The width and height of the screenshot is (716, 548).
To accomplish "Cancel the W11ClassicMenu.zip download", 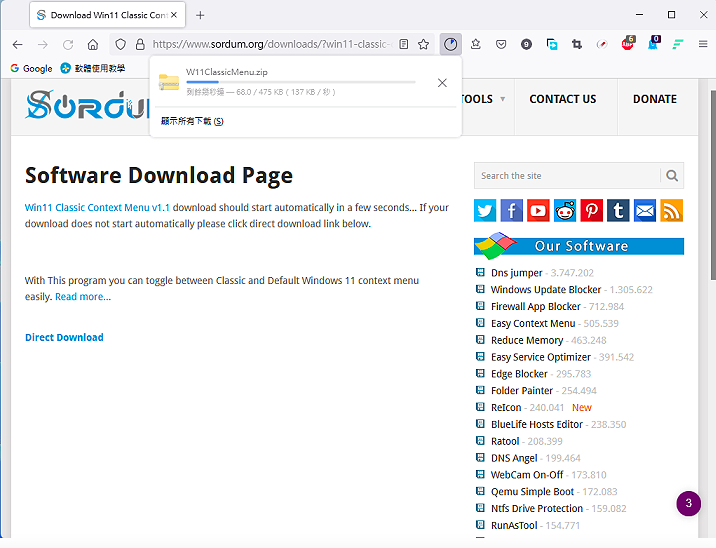I will click(442, 83).
